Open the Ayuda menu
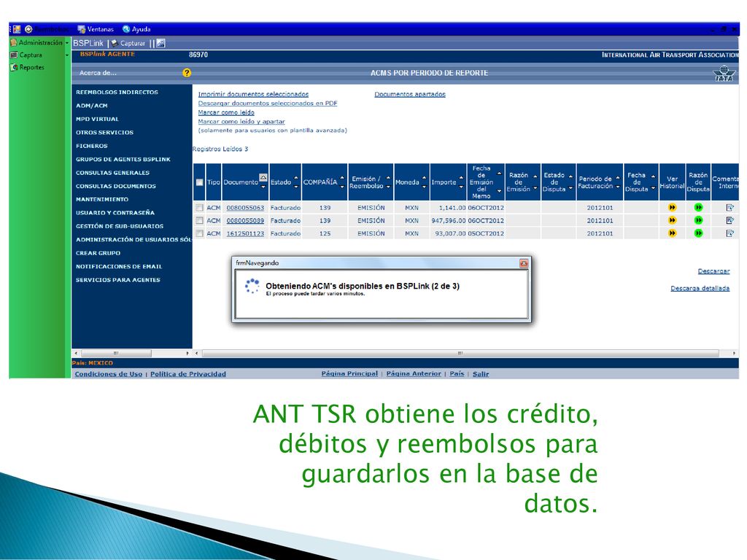Viewport: 747px width, 560px height. (136, 29)
